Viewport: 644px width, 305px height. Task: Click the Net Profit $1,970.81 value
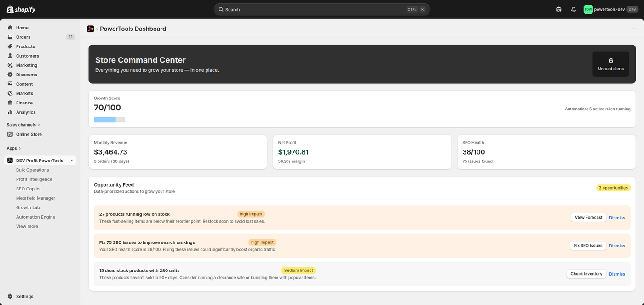point(293,152)
